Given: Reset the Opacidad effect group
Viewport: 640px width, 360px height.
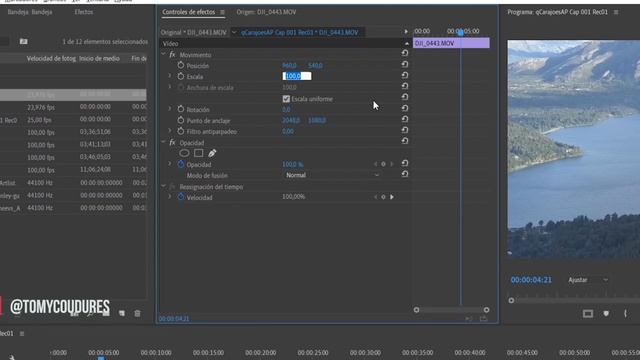Looking at the screenshot, I should point(404,141).
